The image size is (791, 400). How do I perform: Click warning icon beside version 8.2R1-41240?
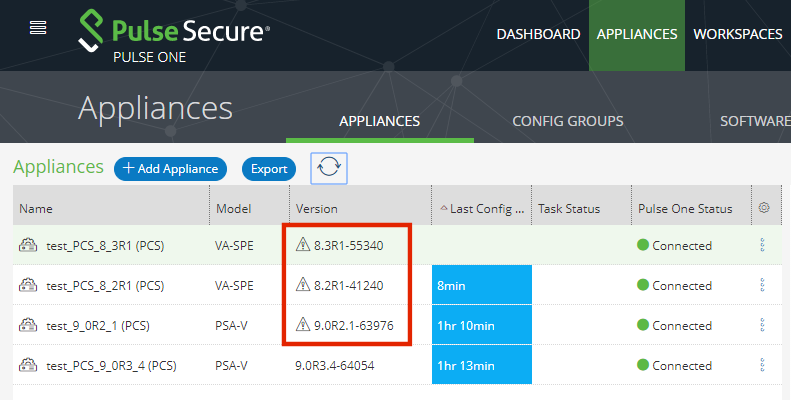pyautogui.click(x=303, y=284)
